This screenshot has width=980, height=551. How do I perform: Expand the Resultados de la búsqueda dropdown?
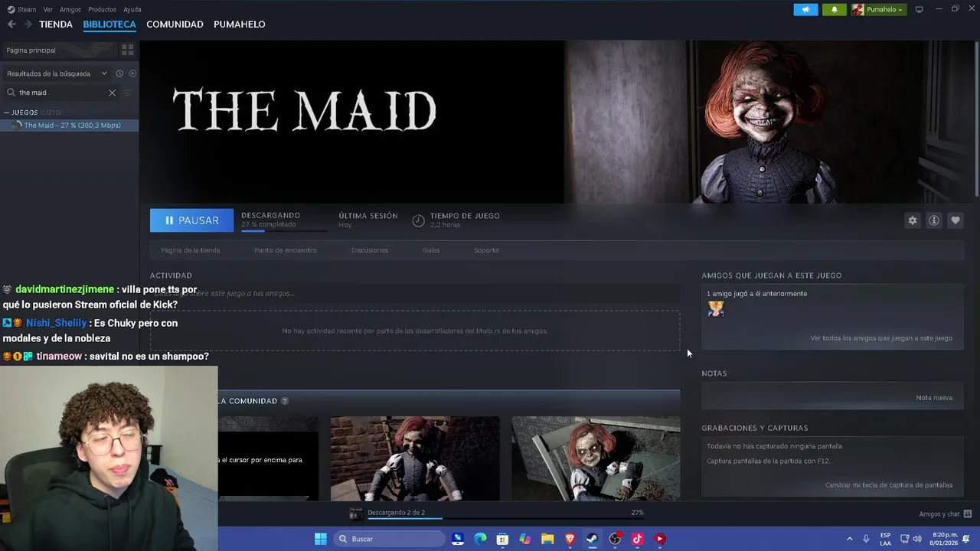click(57, 73)
